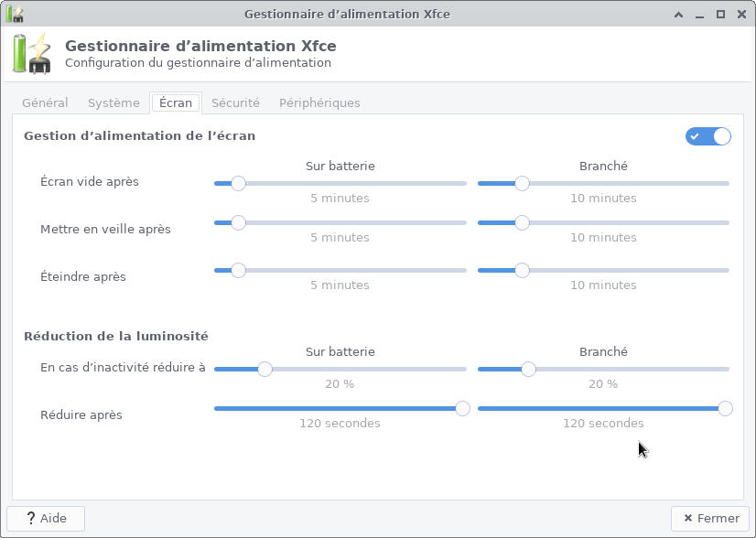This screenshot has width=756, height=538.
Task: Click the large power manager battery icon
Action: [x=32, y=54]
